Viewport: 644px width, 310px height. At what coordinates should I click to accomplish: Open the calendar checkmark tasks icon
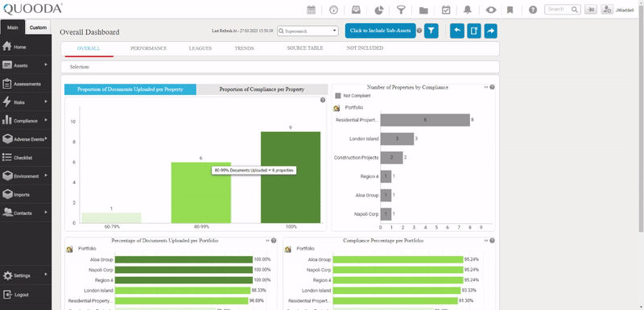pyautogui.click(x=446, y=10)
